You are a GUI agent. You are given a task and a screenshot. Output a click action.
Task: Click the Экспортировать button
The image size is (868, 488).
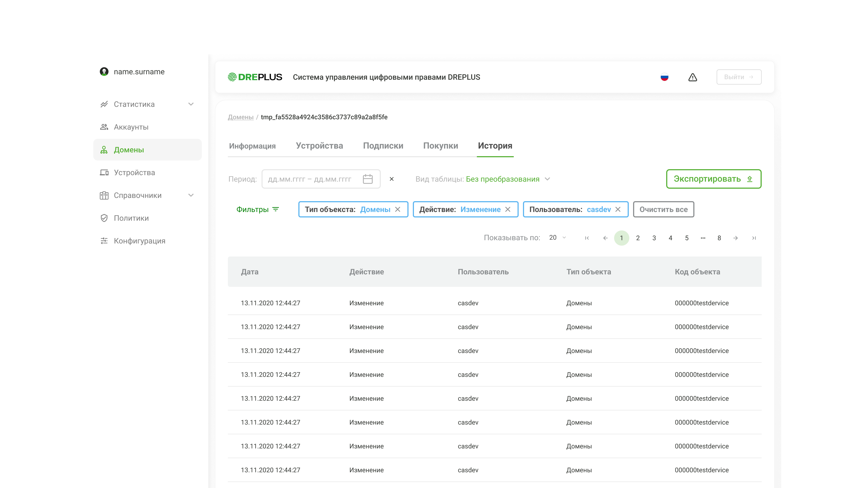tap(714, 179)
